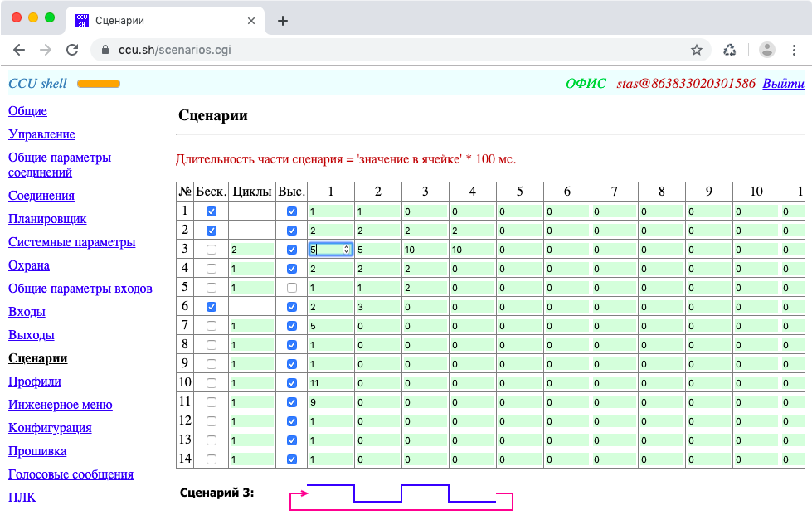Navigate to Входы
This screenshot has width=812, height=515.
coord(27,312)
